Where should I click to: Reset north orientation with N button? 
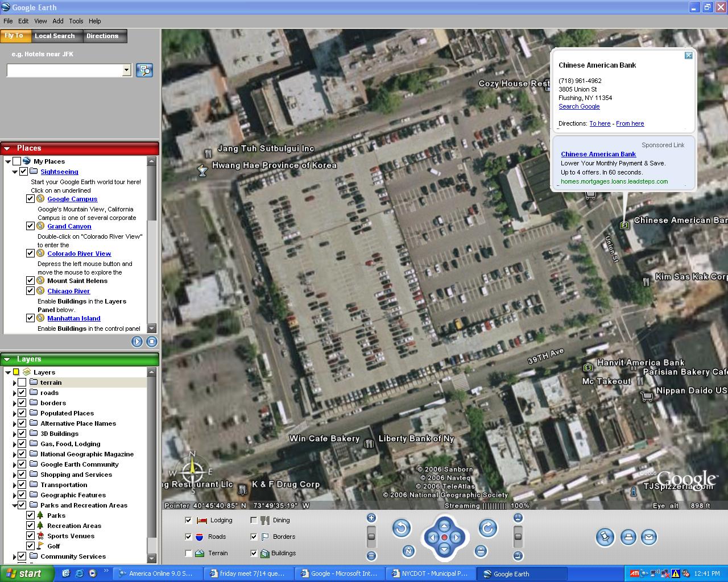point(408,551)
